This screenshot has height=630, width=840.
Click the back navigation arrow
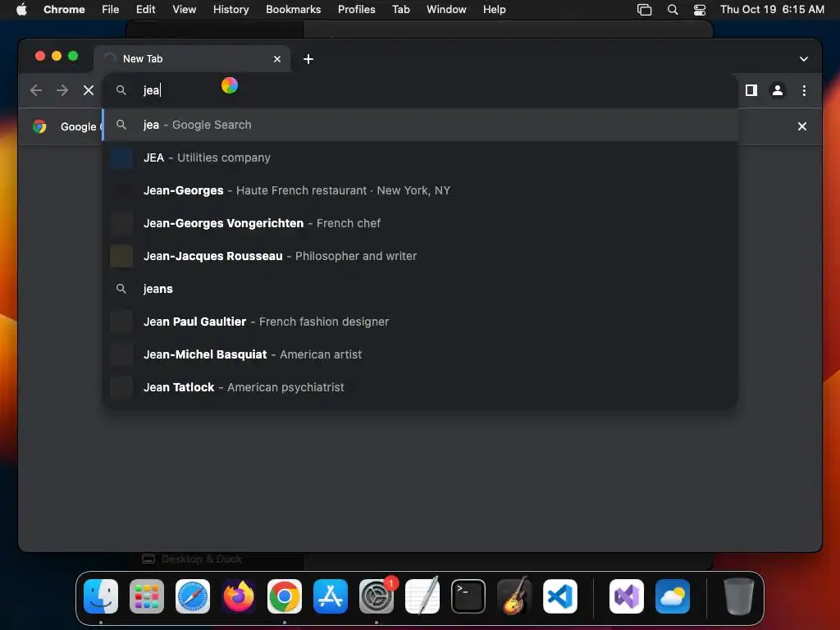36,90
